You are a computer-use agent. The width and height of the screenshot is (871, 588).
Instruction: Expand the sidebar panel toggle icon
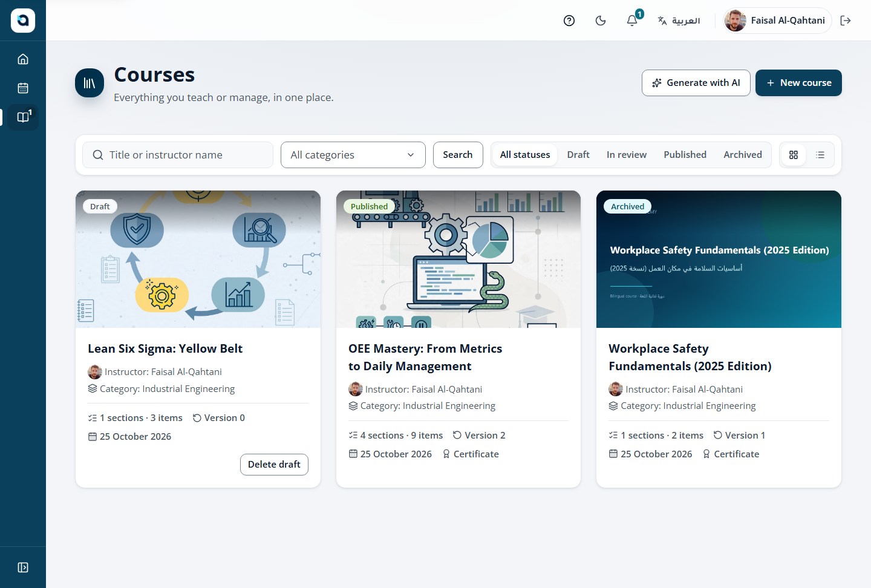pyautogui.click(x=23, y=567)
